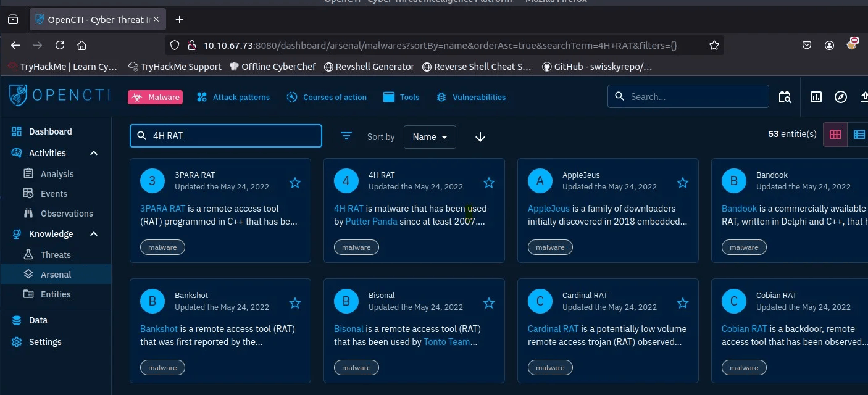Bookmark this page with the star icon
This screenshot has width=868, height=395.
coord(714,45)
